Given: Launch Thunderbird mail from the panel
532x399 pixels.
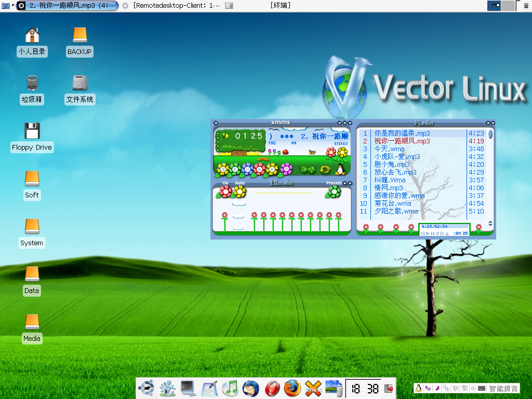Looking at the screenshot, I should 251,388.
